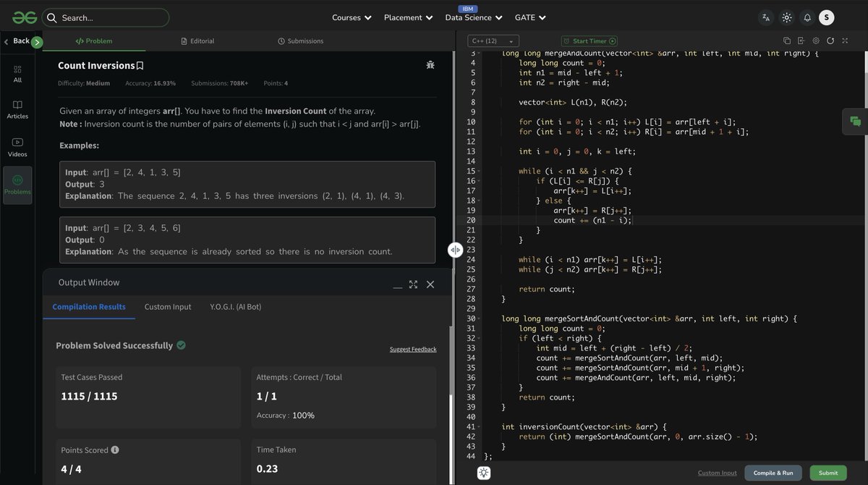Click the report bug icon
Screen dimensions: 868x485
[430, 65]
